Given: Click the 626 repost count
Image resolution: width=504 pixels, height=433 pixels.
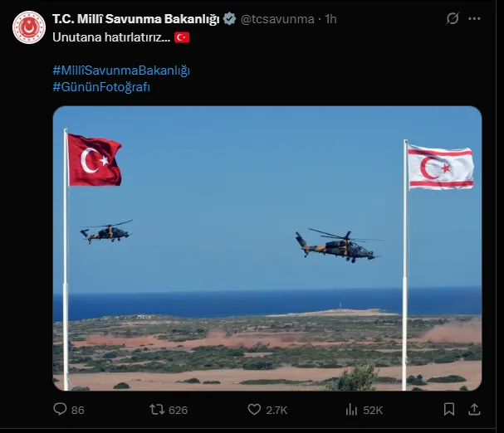Looking at the screenshot, I should coord(178,411).
